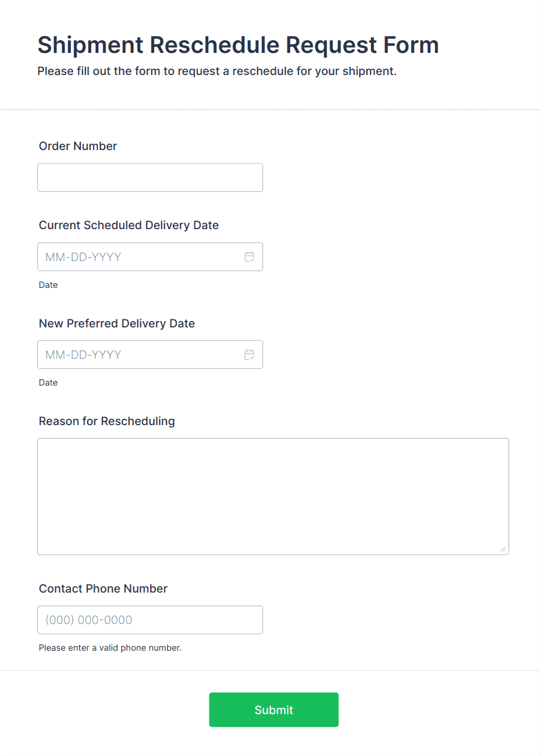Click the Date helper text under the first date field
Viewport: 541px width, 756px height.
coord(48,285)
